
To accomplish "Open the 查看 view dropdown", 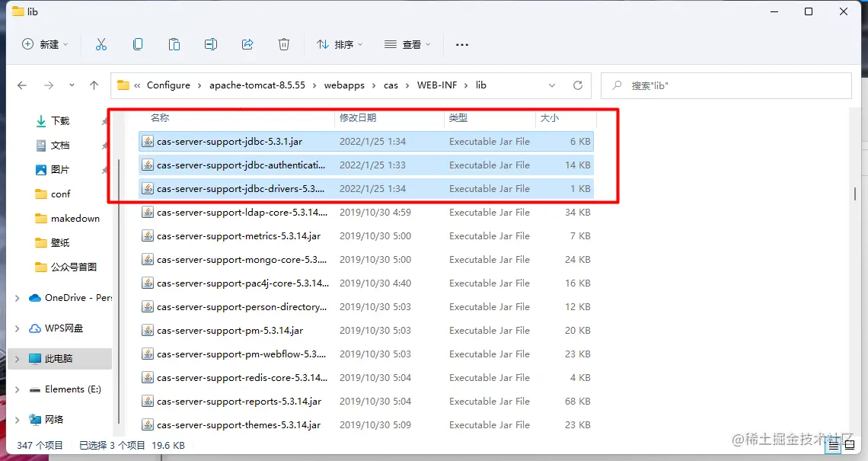I will (407, 44).
